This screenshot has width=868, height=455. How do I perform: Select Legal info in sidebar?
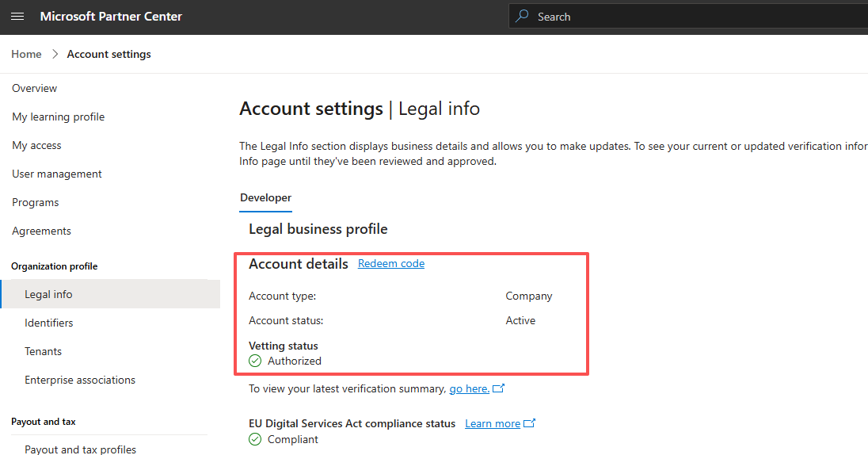tap(111, 294)
